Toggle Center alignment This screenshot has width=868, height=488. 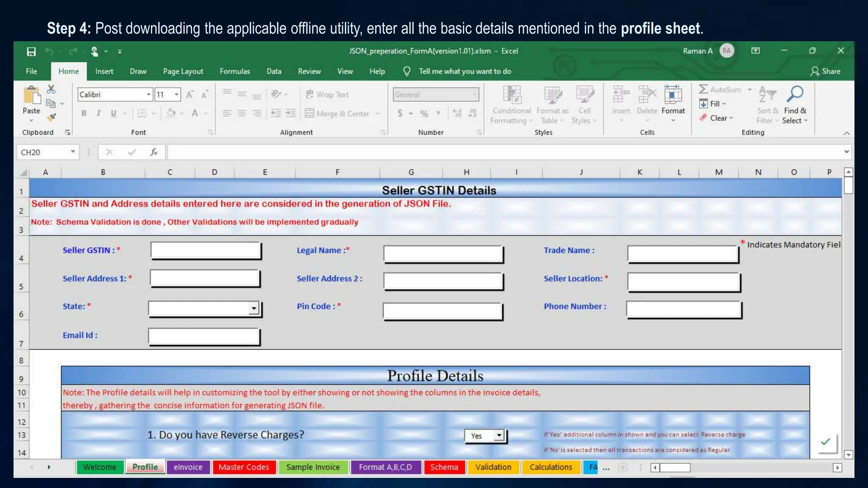coord(242,113)
